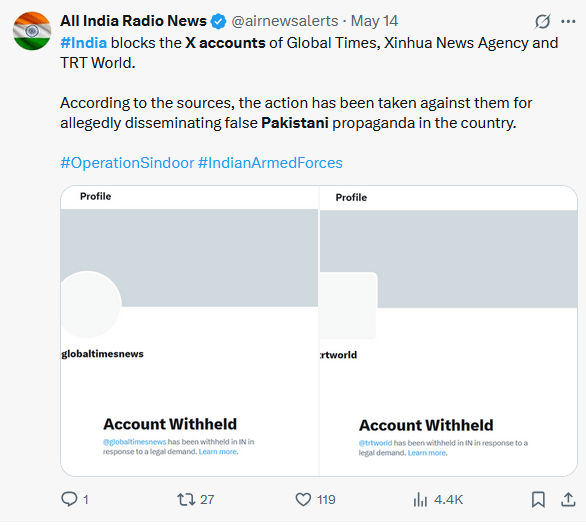Image resolution: width=586 pixels, height=525 pixels.
Task: Open the #IndianArmedForces hashtag
Action: point(270,163)
